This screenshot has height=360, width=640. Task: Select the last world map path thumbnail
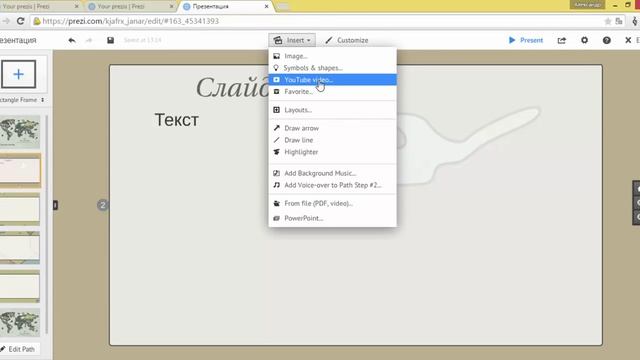coord(20,322)
